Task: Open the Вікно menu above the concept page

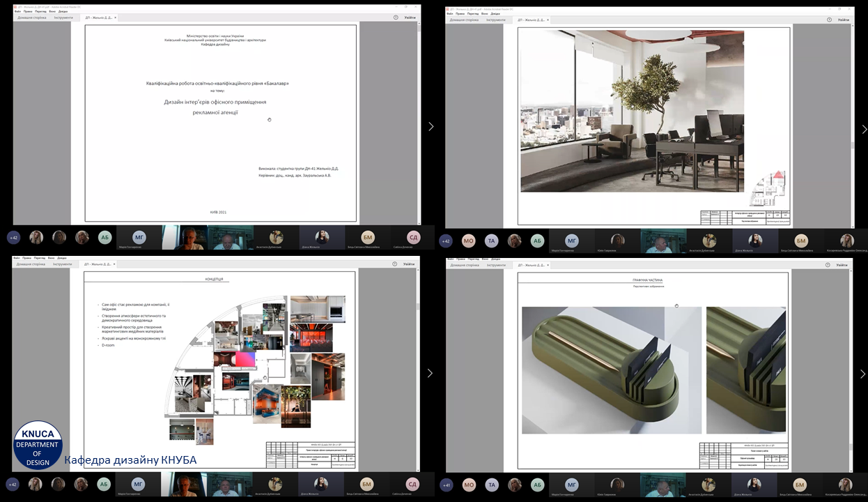Action: [51, 258]
